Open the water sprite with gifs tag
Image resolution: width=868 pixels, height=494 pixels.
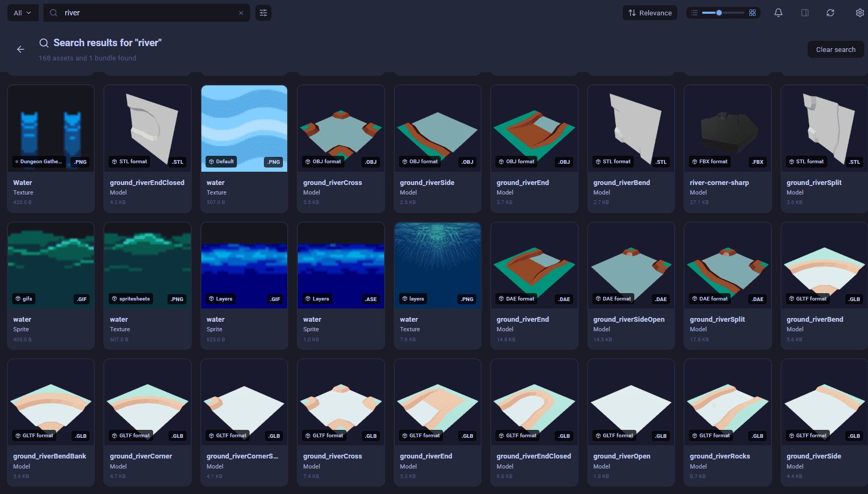click(51, 265)
